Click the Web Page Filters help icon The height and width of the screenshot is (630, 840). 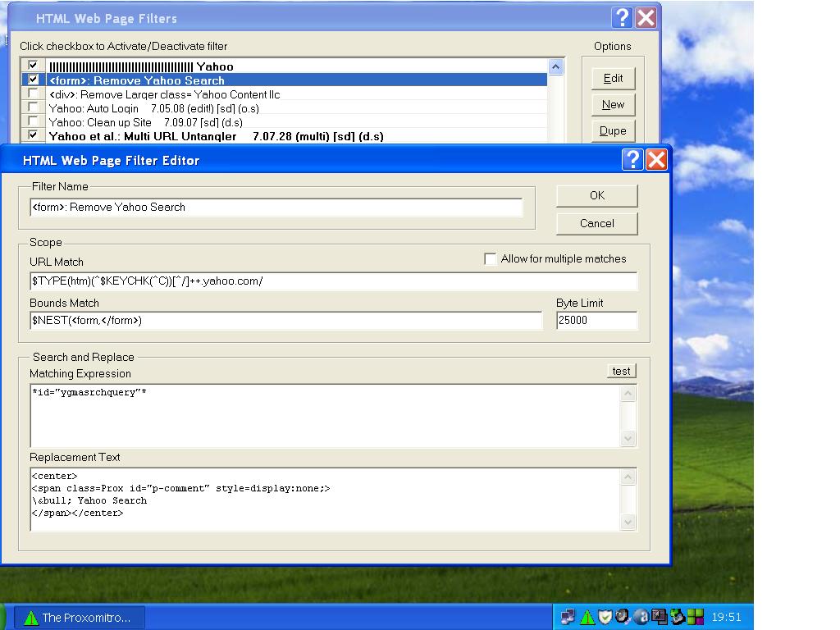[x=623, y=18]
